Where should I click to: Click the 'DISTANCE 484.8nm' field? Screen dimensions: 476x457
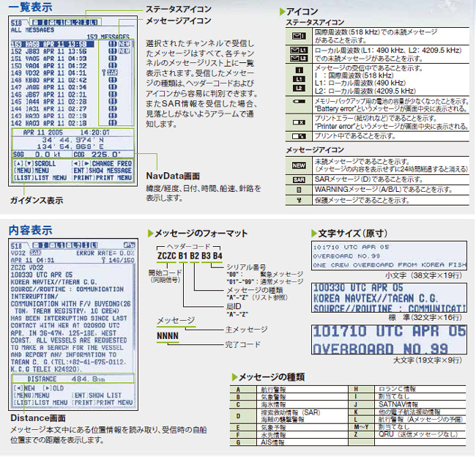click(x=72, y=379)
